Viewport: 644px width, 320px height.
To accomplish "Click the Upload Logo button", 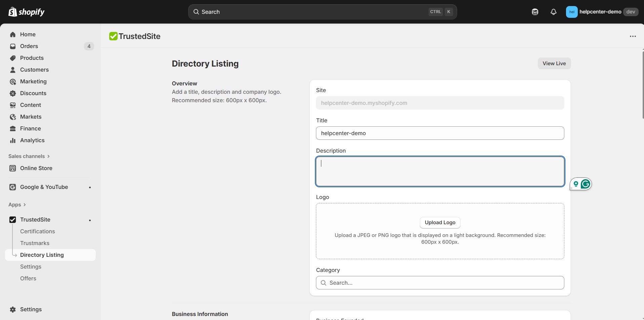I will point(440,223).
